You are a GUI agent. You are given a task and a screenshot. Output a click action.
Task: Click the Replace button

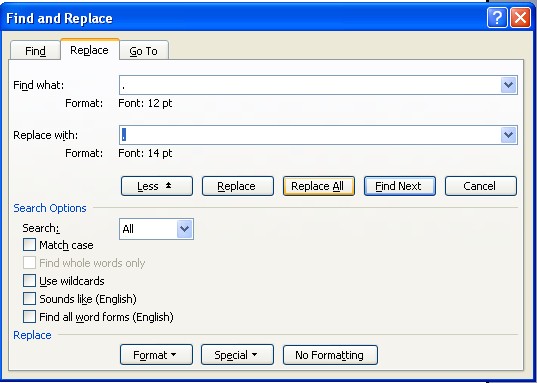pos(238,186)
